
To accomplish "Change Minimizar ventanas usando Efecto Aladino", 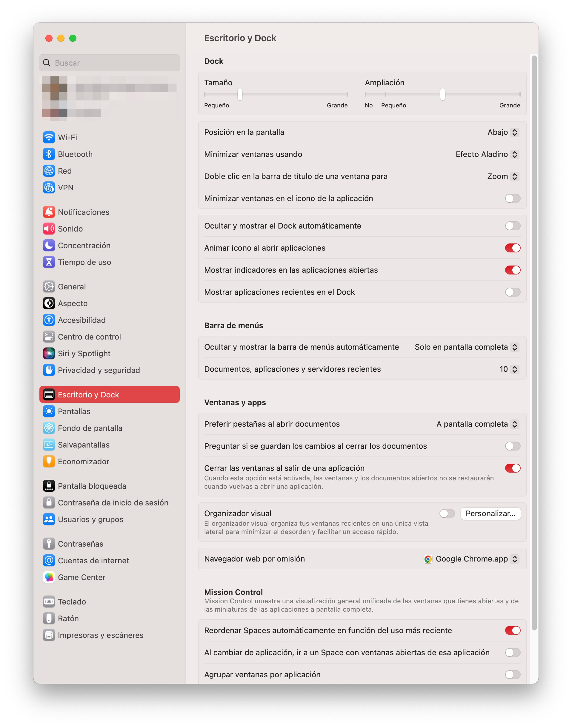I will (485, 154).
